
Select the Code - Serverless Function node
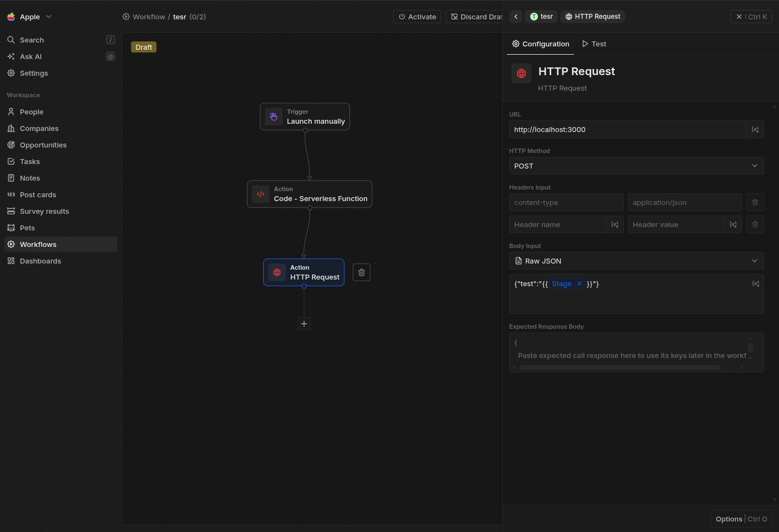pos(310,194)
